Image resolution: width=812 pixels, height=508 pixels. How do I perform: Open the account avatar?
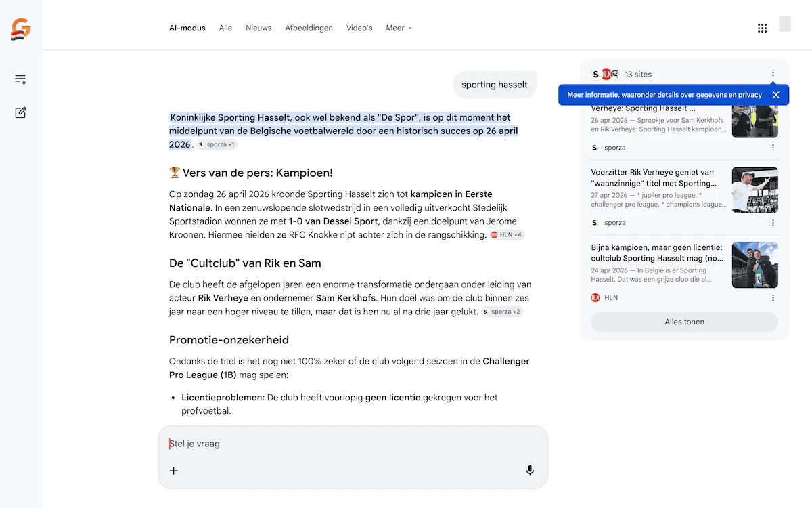[785, 24]
